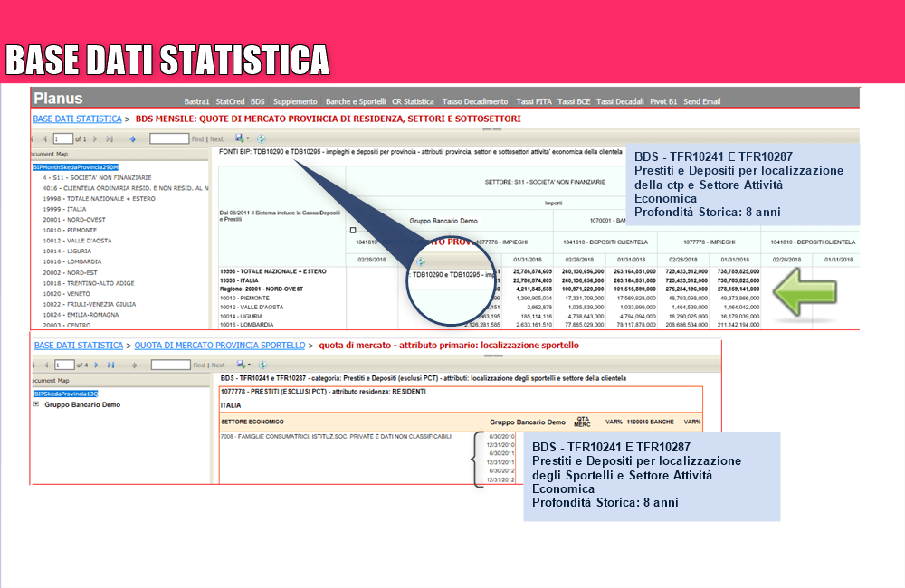This screenshot has width=905, height=588.
Task: Open the BDS menu item
Action: pyautogui.click(x=257, y=101)
